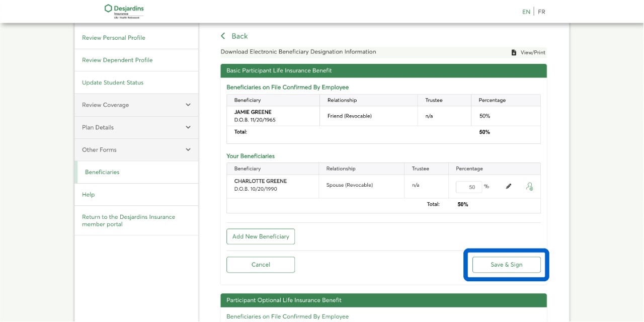
Task: Switch language to French (FR)
Action: [x=541, y=12]
